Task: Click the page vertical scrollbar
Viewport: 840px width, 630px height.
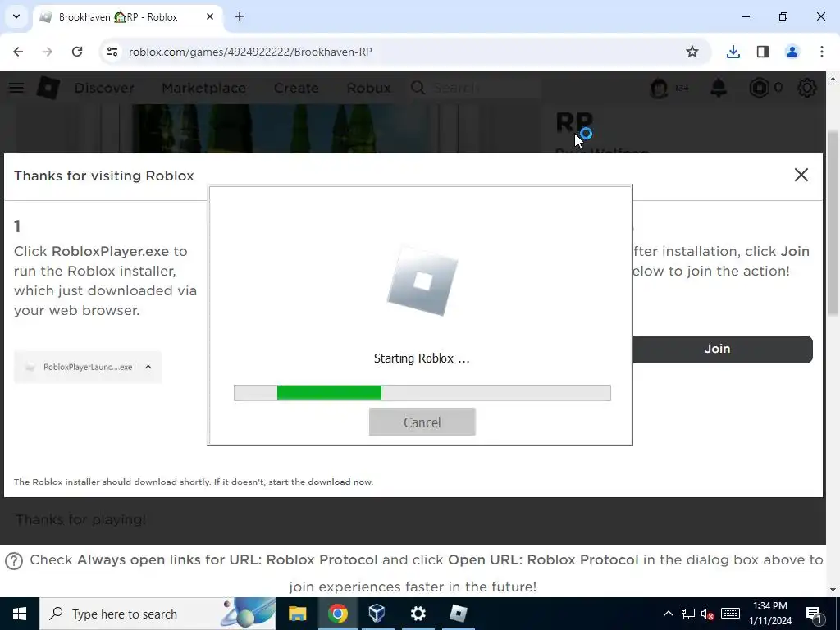Action: [833, 222]
